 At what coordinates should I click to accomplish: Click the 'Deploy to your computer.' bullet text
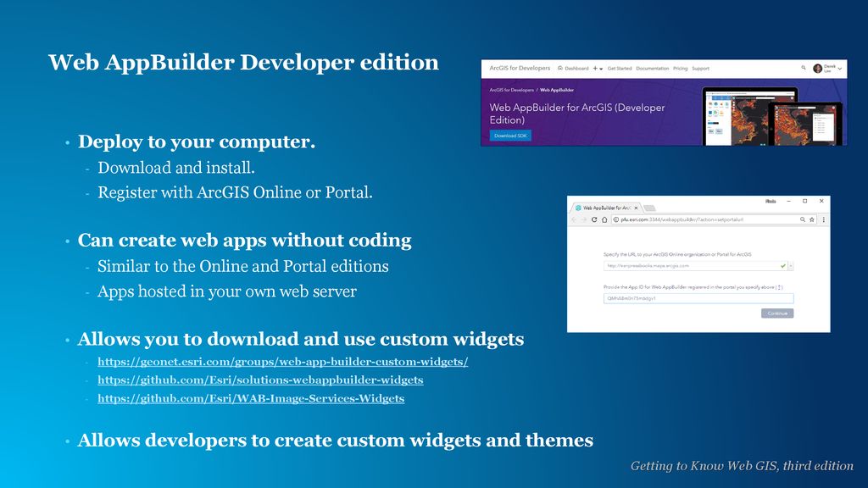pyautogui.click(x=197, y=141)
